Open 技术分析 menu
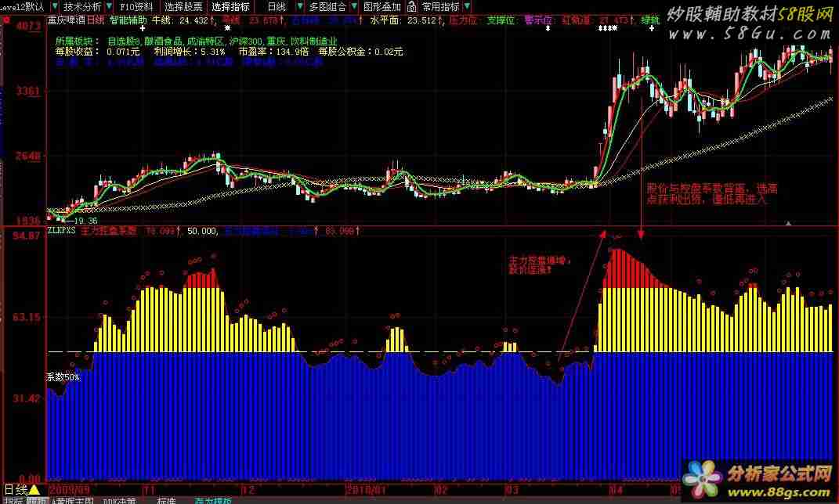 point(82,6)
